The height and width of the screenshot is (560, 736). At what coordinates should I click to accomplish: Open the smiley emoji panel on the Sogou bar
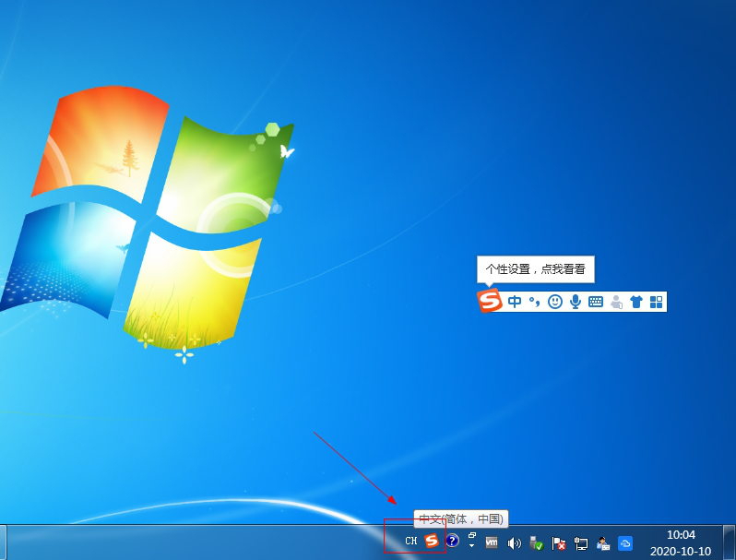coord(555,302)
